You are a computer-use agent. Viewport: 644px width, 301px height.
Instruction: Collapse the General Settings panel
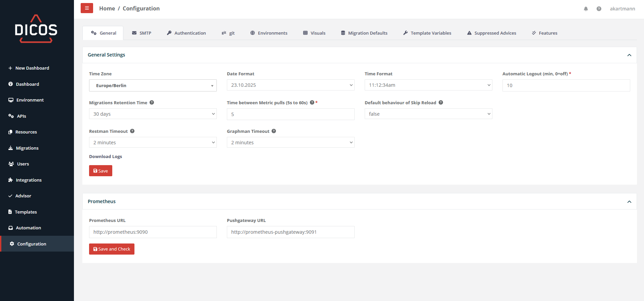629,55
